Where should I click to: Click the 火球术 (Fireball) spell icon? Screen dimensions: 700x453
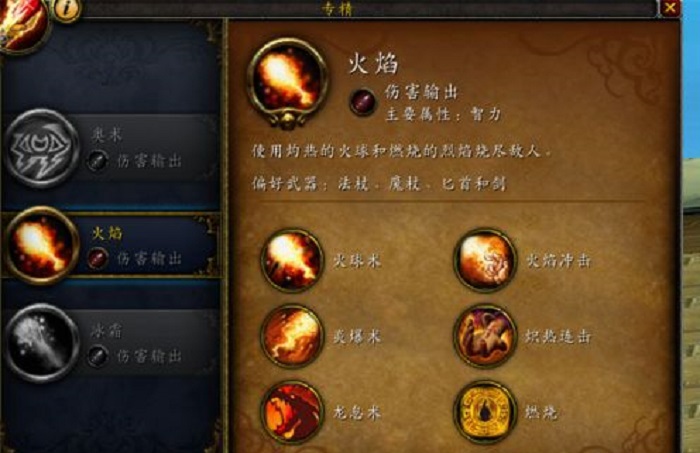point(292,261)
